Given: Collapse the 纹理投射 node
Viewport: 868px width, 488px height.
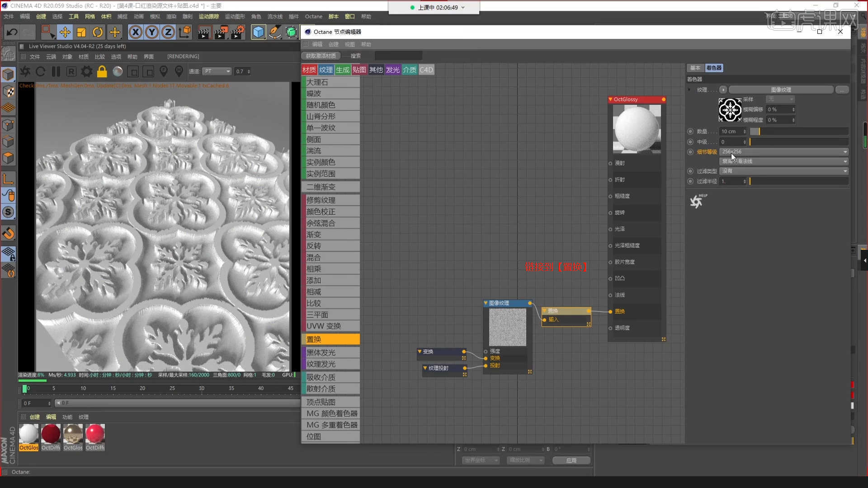Looking at the screenshot, I should pos(425,368).
